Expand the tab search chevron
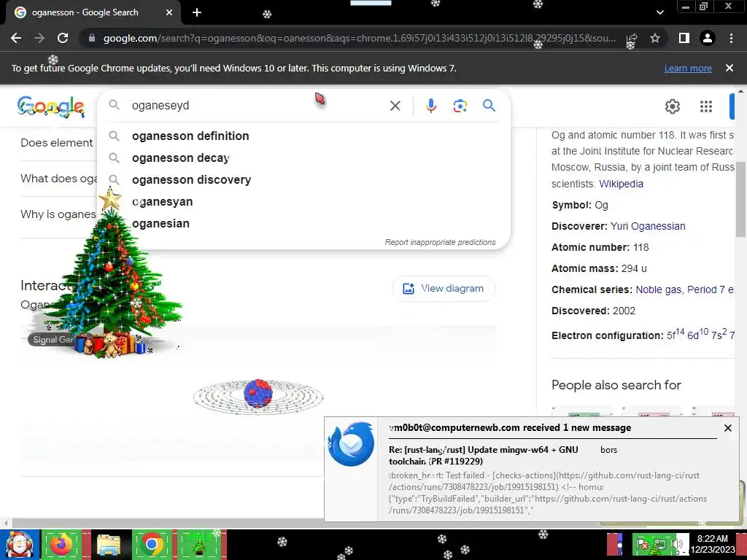747x560 pixels. coord(659,12)
